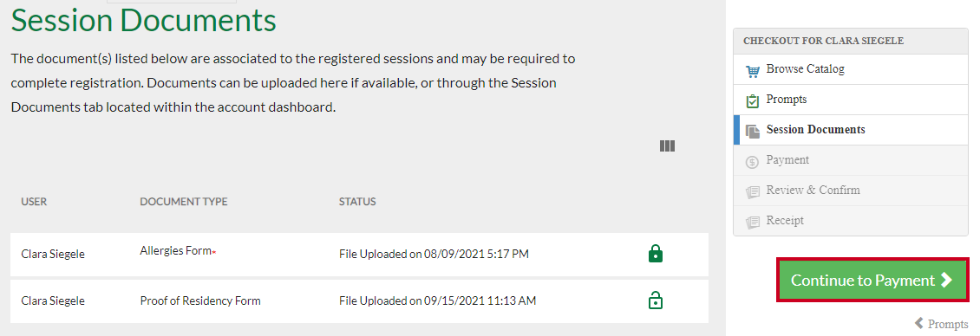This screenshot has height=336, width=980.
Task: Click the Session Documents pages icon
Action: coord(753,131)
